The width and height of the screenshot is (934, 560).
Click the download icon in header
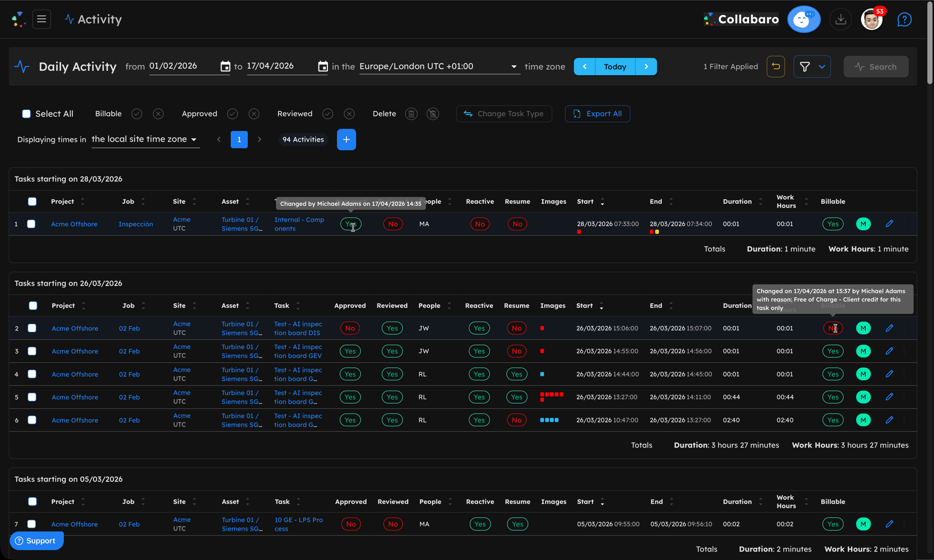click(x=841, y=19)
